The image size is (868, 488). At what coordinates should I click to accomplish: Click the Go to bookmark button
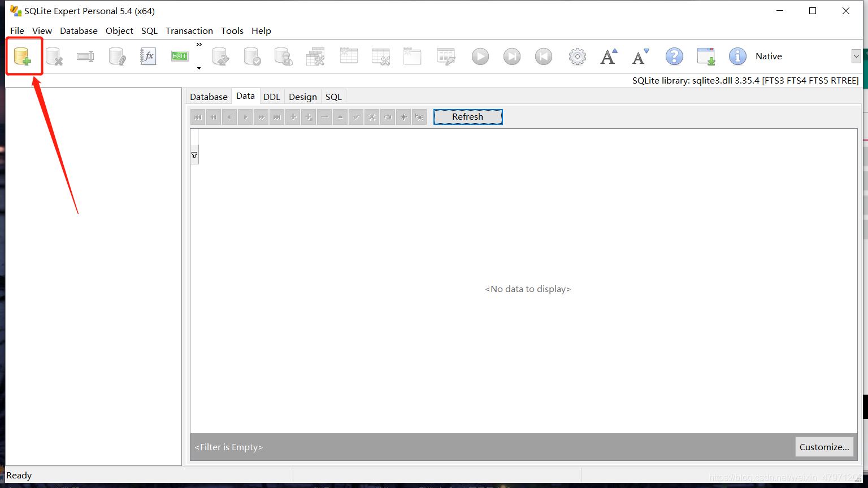point(419,117)
